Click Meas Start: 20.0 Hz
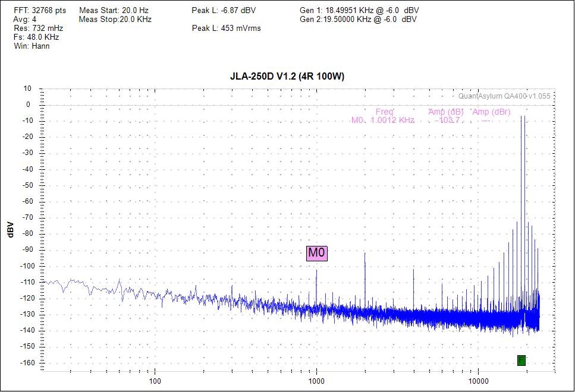This screenshot has height=392, width=575. click(114, 11)
